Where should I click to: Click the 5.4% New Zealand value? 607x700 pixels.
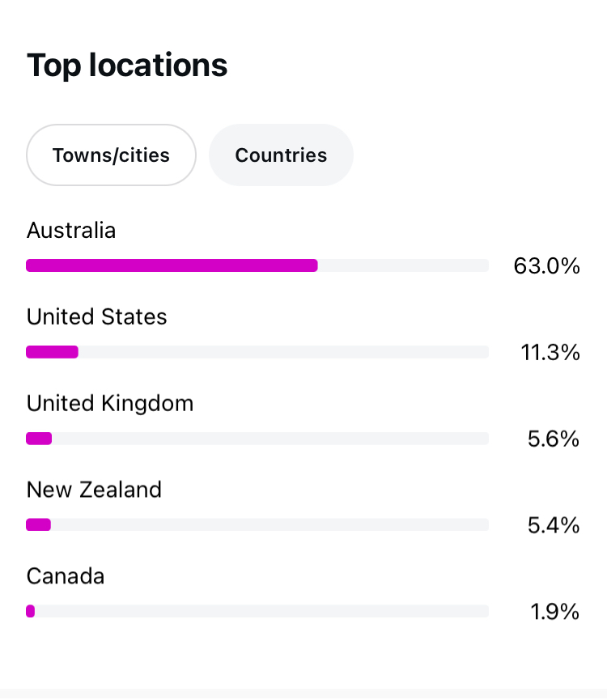coord(554,525)
